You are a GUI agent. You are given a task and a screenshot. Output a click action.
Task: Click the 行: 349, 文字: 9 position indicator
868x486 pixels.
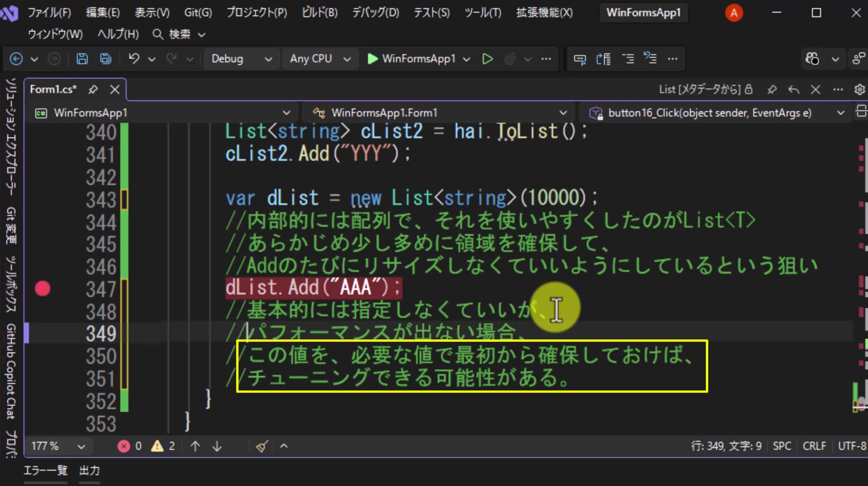[726, 446]
